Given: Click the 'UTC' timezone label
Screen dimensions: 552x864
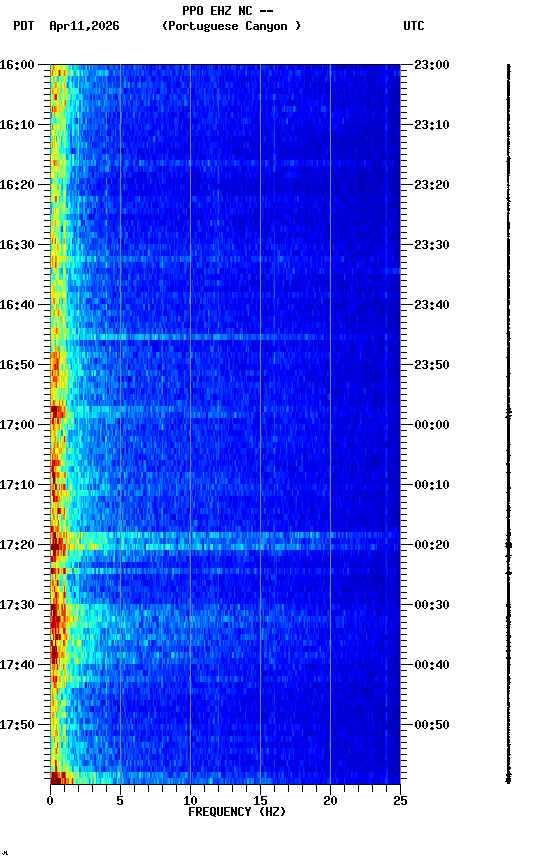Looking at the screenshot, I should (414, 26).
